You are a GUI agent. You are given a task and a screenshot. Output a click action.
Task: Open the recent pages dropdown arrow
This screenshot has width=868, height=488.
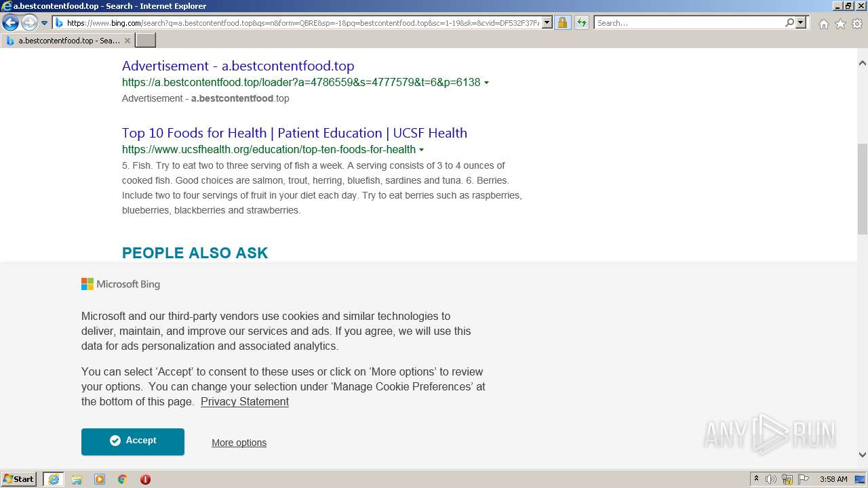tap(45, 23)
